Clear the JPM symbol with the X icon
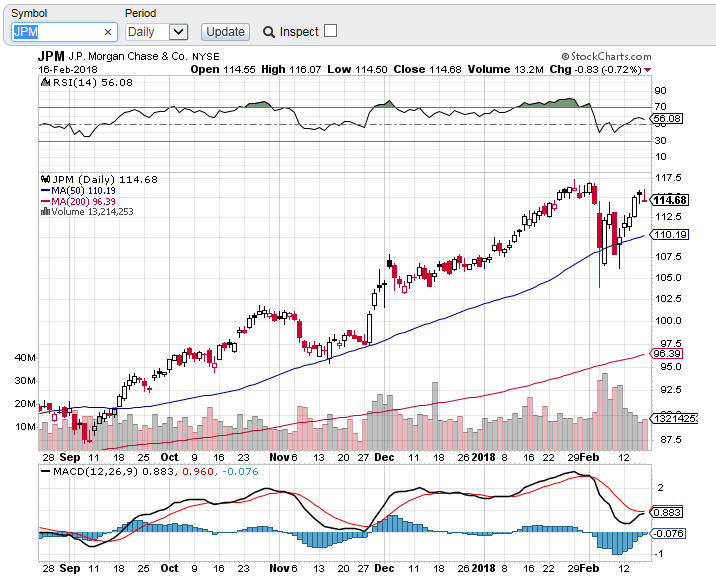Viewport: 716px width, 580px height. pyautogui.click(x=108, y=32)
